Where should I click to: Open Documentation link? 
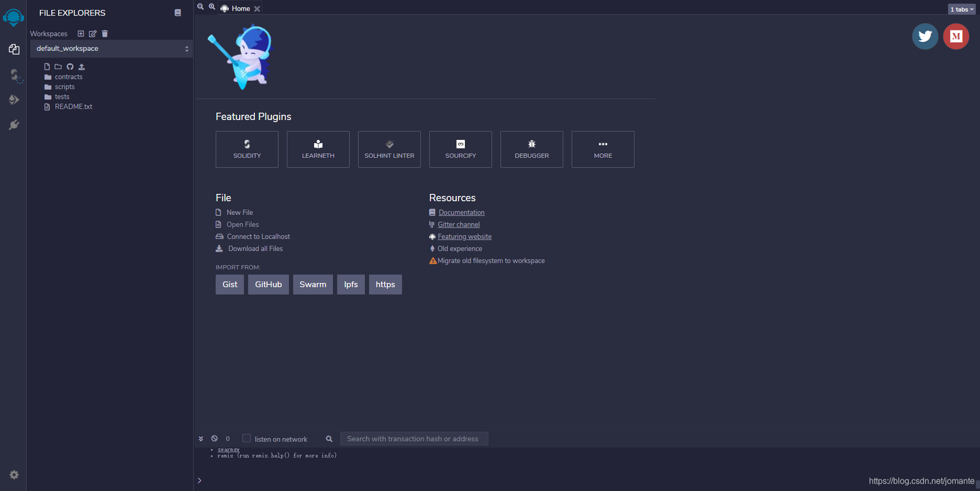click(462, 213)
